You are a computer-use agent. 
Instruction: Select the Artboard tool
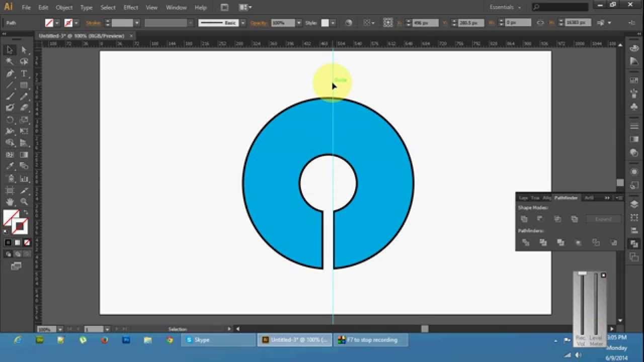pos(10,190)
